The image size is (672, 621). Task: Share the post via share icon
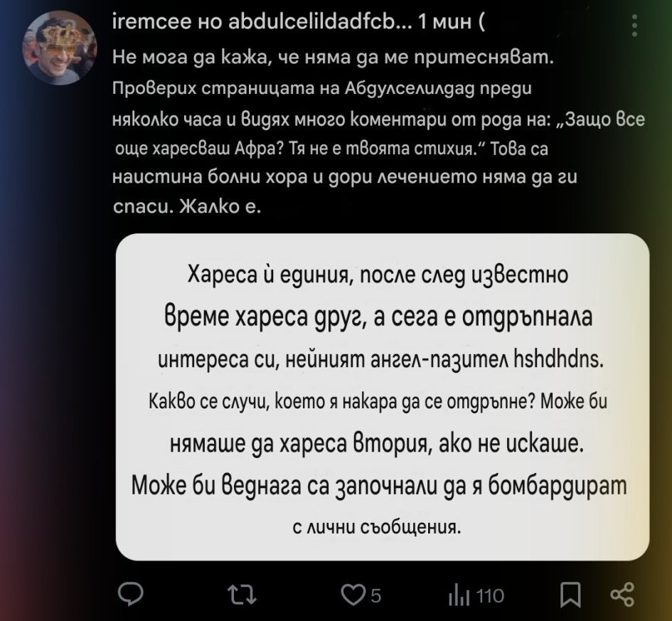click(622, 595)
